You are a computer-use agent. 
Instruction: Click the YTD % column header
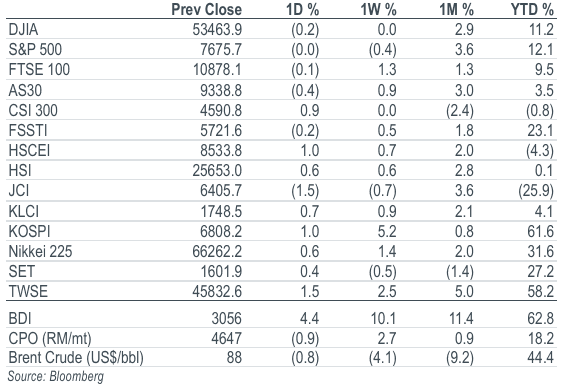(532, 10)
